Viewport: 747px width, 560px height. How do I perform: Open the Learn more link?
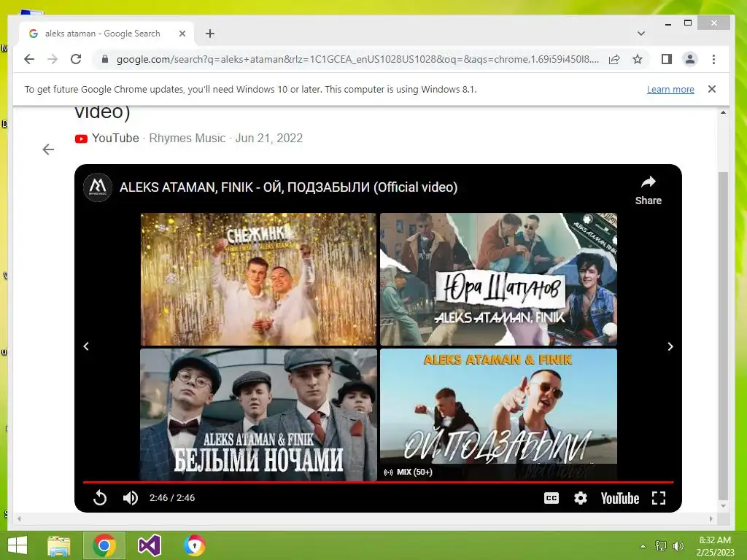coord(670,89)
